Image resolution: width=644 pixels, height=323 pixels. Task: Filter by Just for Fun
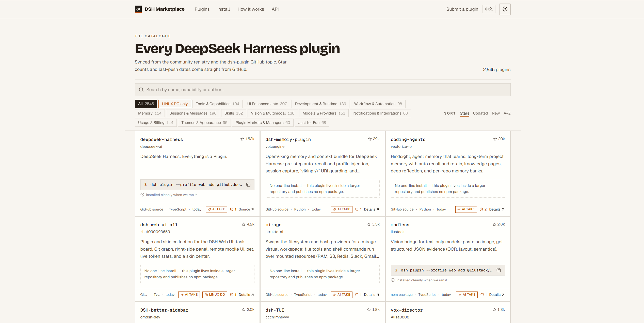pyautogui.click(x=312, y=123)
